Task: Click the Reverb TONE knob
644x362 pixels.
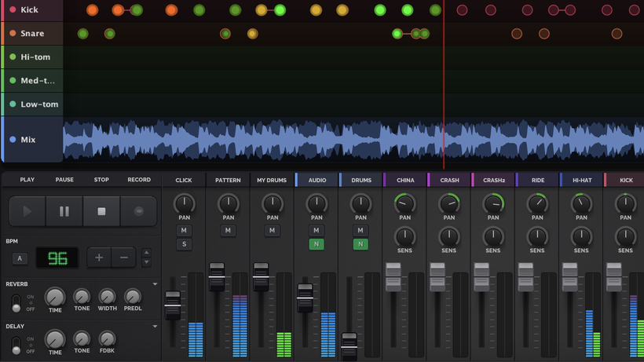Action: tap(82, 297)
